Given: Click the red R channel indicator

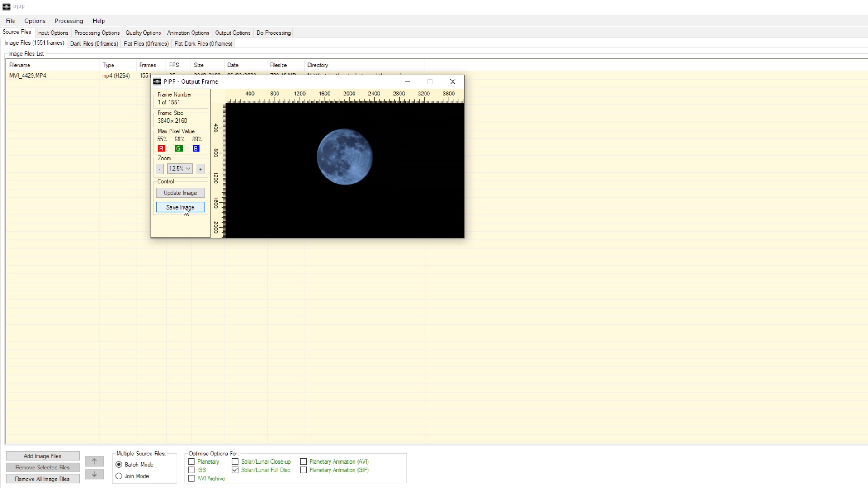Looking at the screenshot, I should (x=161, y=148).
